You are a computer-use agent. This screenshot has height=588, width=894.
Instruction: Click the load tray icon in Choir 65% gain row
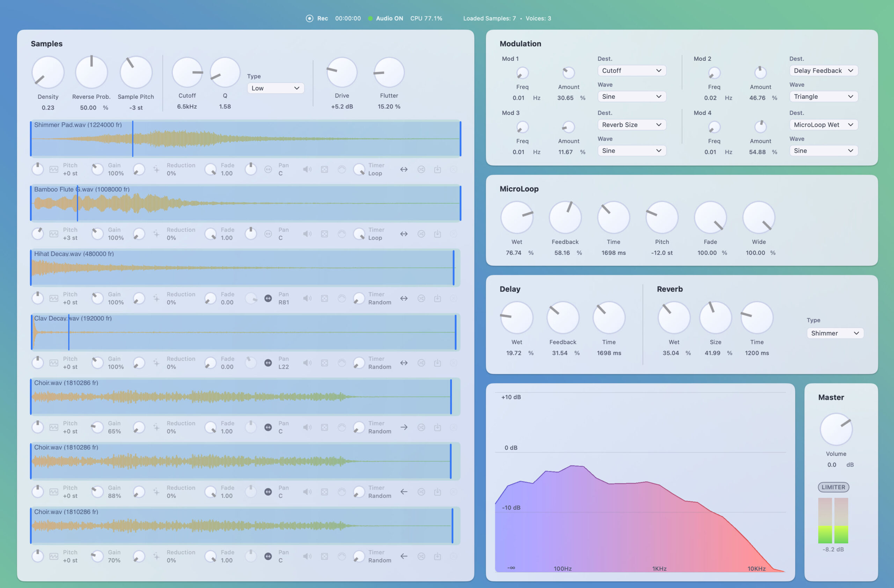(438, 427)
